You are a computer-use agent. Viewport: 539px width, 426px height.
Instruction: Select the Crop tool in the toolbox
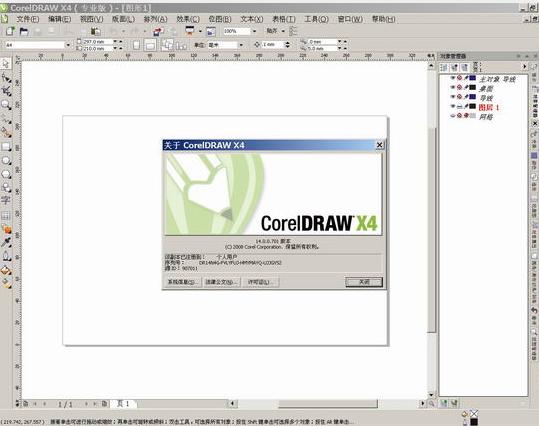point(6,91)
